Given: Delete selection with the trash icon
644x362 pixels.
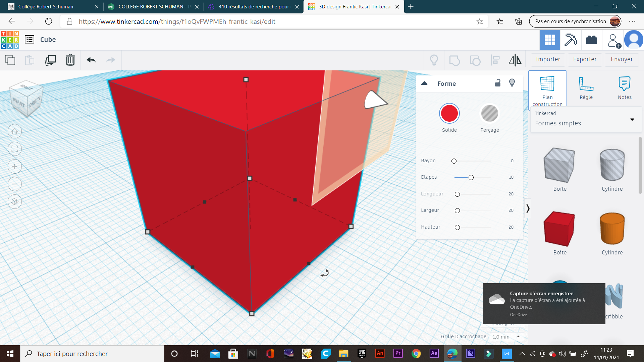Looking at the screenshot, I should click(70, 60).
